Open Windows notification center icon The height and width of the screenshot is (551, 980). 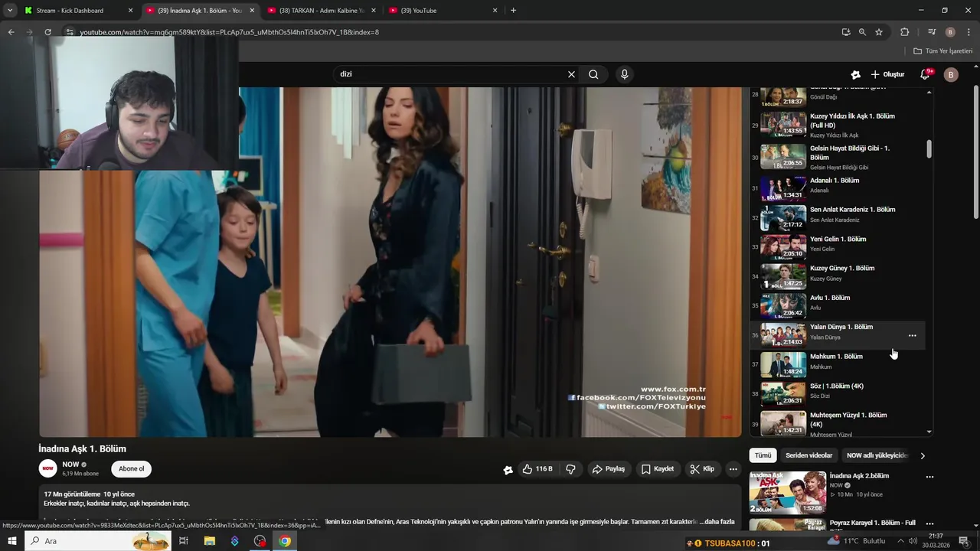pyautogui.click(x=964, y=541)
